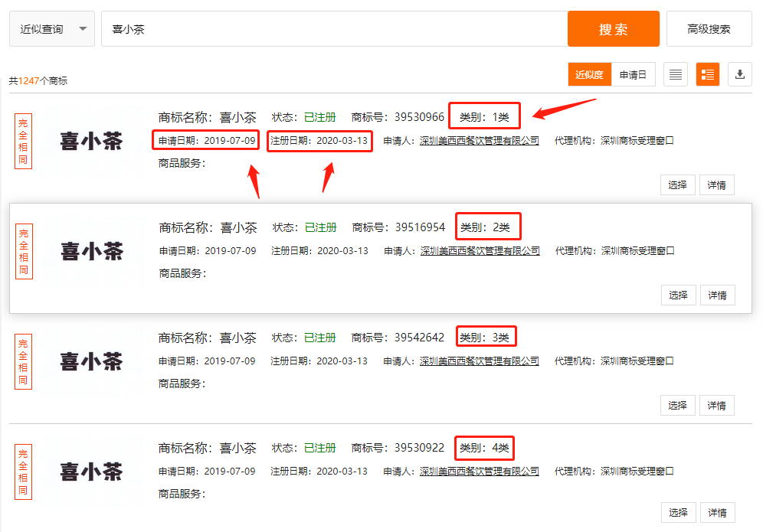
Task: Click the 完全相同 tag on the 1类 result
Action: (x=23, y=141)
